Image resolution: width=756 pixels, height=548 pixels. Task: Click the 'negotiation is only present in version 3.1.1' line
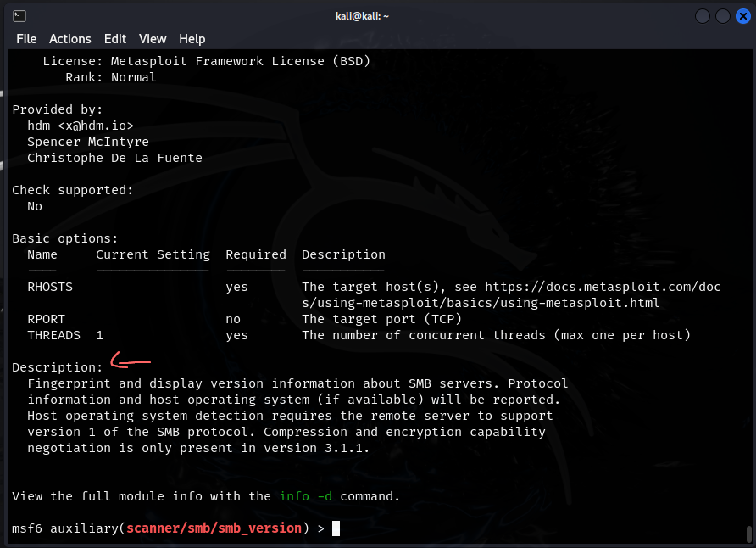[198, 448]
